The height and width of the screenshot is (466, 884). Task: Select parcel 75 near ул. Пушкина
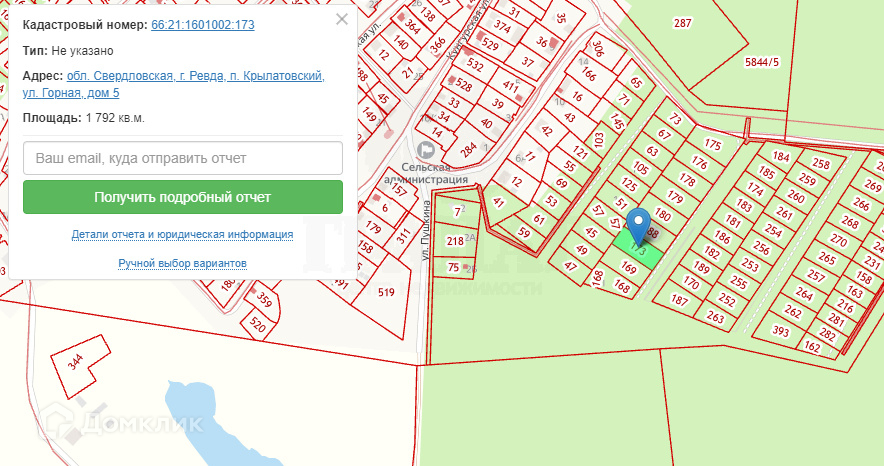point(453,268)
